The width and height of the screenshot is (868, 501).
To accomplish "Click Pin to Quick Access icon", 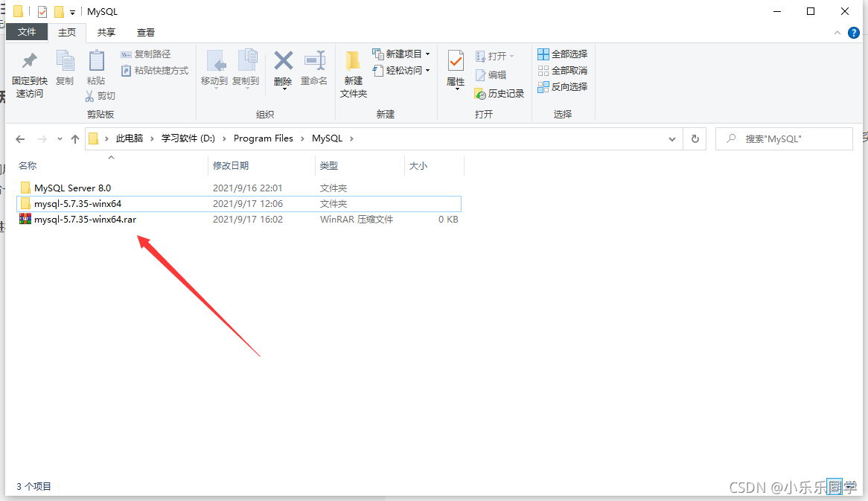I will [x=29, y=60].
